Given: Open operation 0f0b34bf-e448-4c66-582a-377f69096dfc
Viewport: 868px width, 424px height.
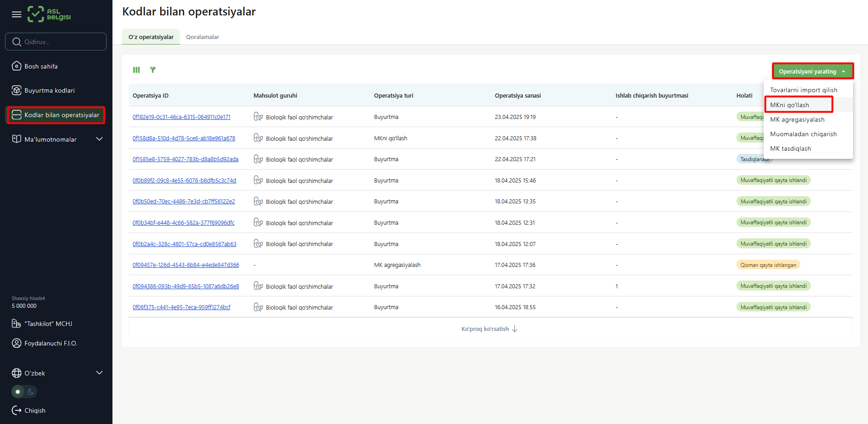Looking at the screenshot, I should pyautogui.click(x=184, y=223).
